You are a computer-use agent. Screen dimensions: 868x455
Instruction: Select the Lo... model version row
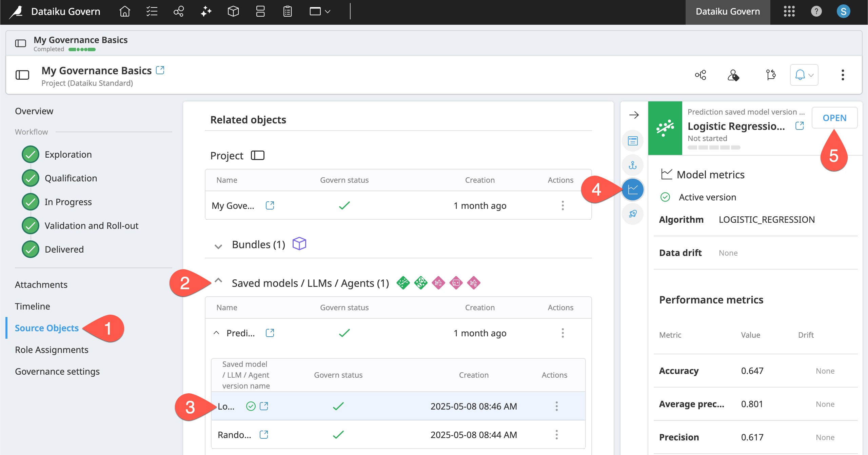[398, 406]
